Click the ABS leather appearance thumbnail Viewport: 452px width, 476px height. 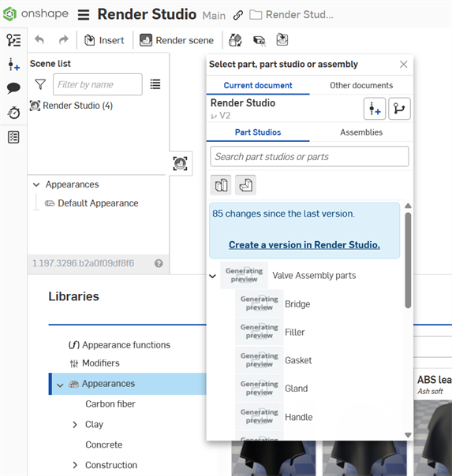434,437
